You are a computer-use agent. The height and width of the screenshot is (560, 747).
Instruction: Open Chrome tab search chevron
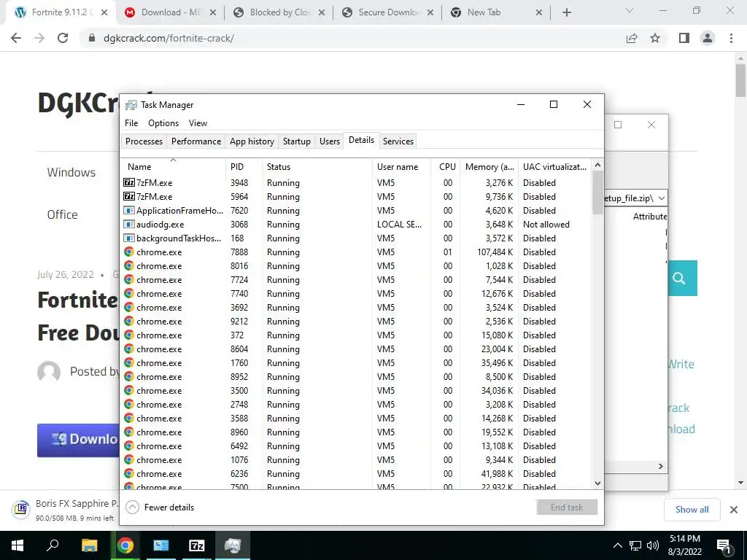630,11
